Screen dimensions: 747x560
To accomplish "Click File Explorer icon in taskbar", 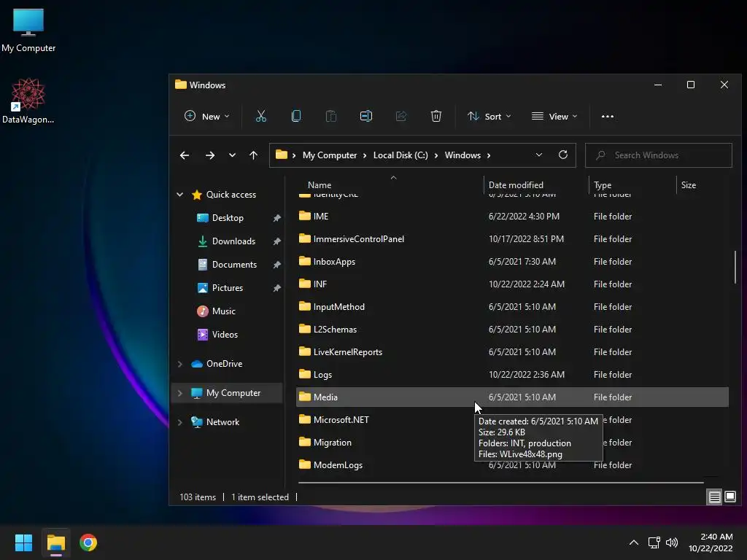I will click(55, 542).
